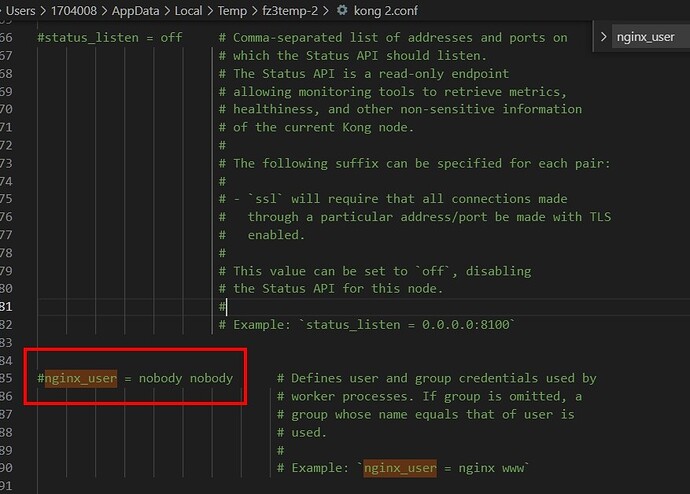The image size is (690, 494).
Task: Click comment 'through a particular address/port be made with TLS'
Action: tap(429, 217)
